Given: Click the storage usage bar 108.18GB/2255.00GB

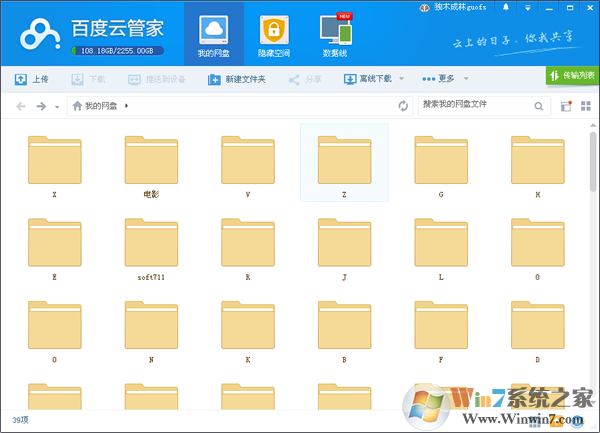Looking at the screenshot, I should point(117,50).
